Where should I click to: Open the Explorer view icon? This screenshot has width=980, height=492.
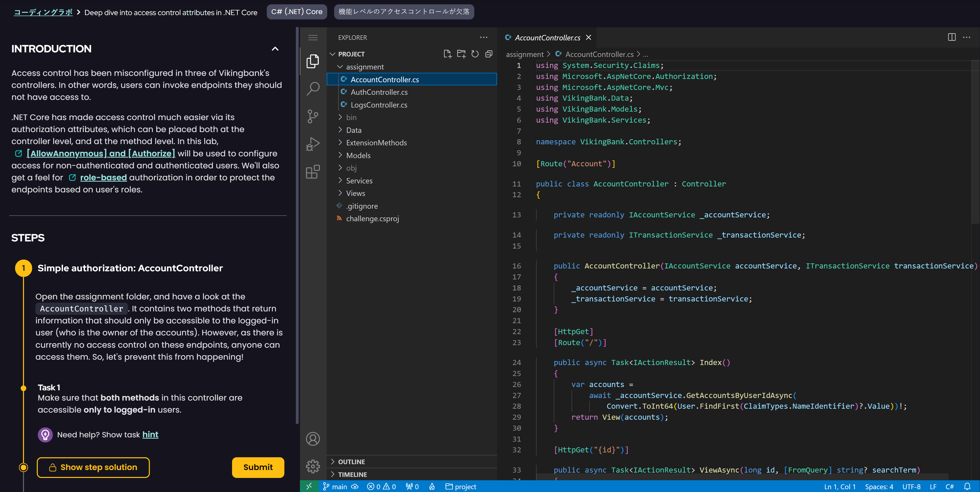pyautogui.click(x=313, y=61)
